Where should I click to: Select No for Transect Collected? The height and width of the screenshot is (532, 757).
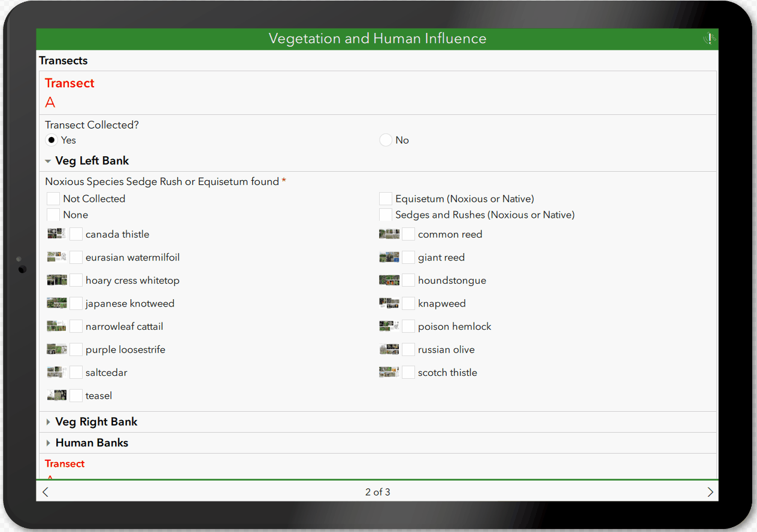[386, 140]
